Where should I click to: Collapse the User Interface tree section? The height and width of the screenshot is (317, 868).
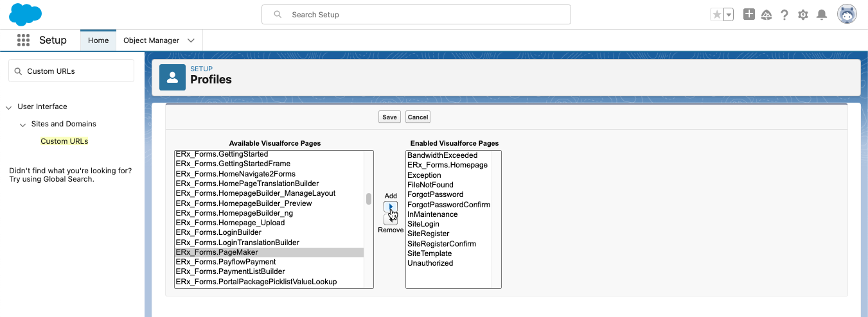coord(9,107)
